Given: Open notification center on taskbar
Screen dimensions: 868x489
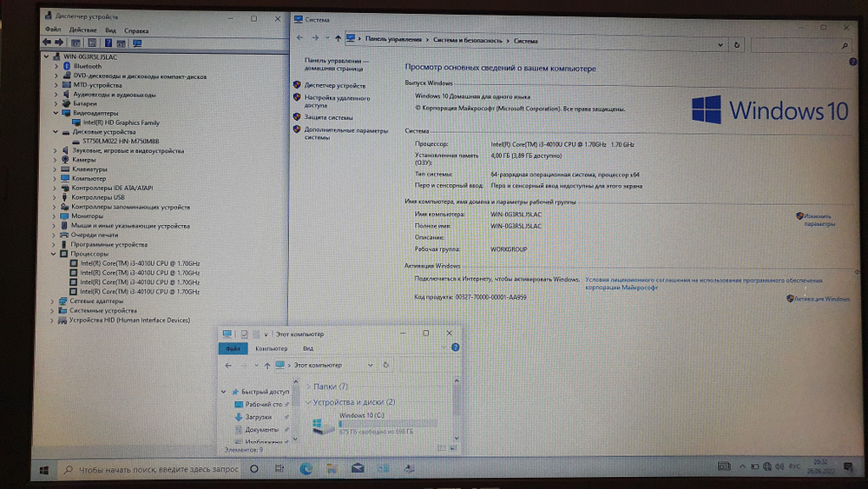Looking at the screenshot, I should (x=848, y=466).
